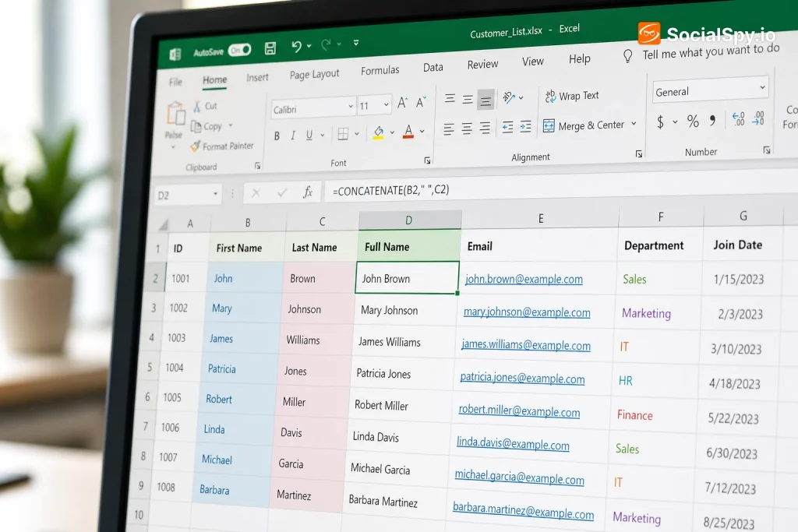Viewport: 798px width, 532px height.
Task: Click the Borders icon
Action: [343, 134]
